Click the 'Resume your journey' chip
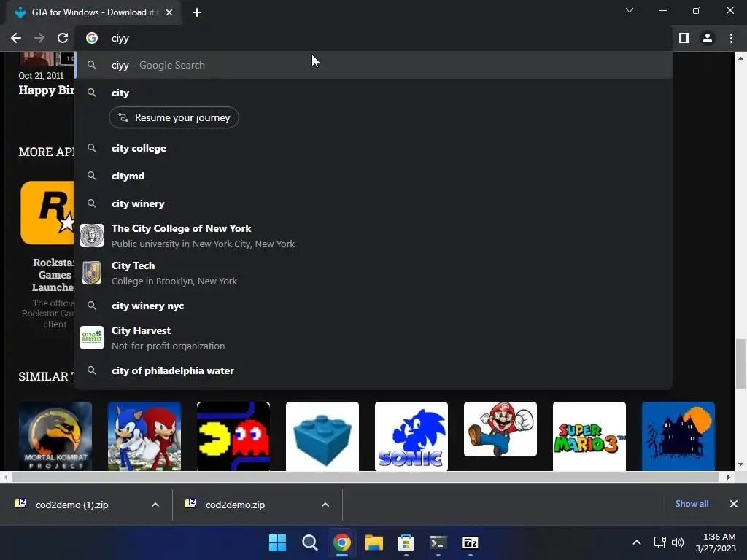This screenshot has width=747, height=560. tap(174, 117)
